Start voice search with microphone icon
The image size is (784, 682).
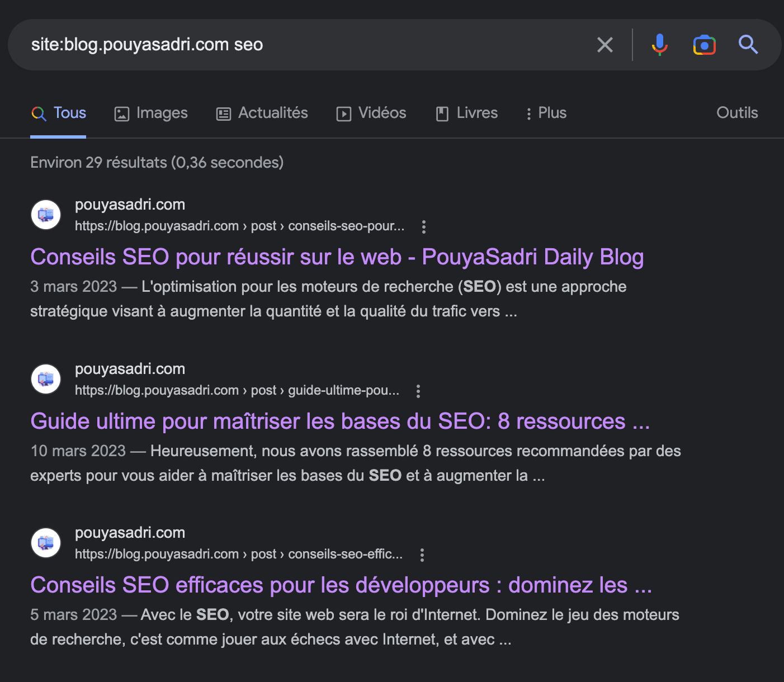660,45
